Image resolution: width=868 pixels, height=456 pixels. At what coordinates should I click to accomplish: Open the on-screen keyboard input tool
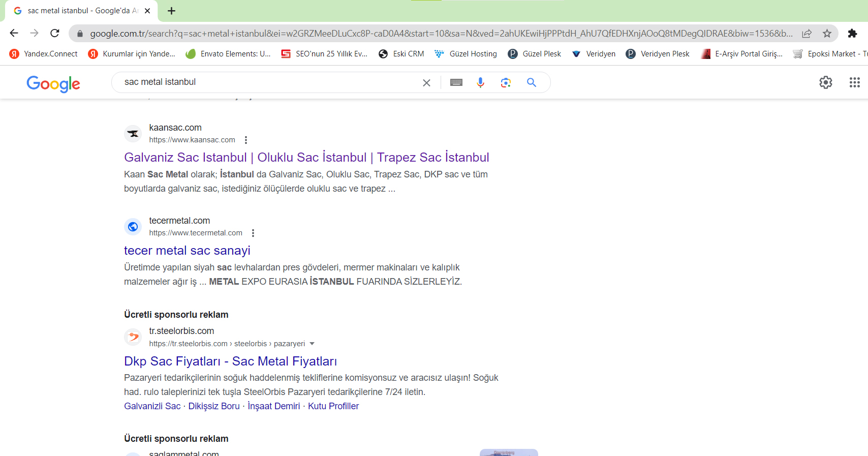pos(456,82)
